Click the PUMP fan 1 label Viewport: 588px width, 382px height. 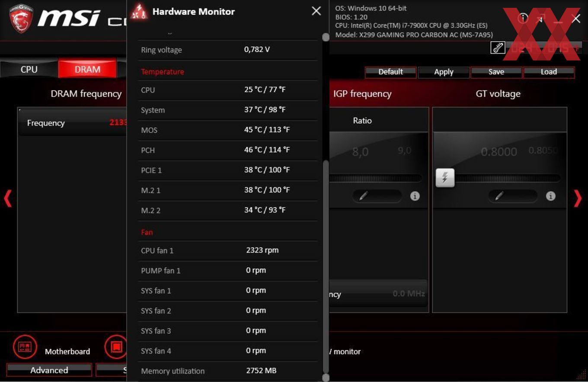pos(160,271)
